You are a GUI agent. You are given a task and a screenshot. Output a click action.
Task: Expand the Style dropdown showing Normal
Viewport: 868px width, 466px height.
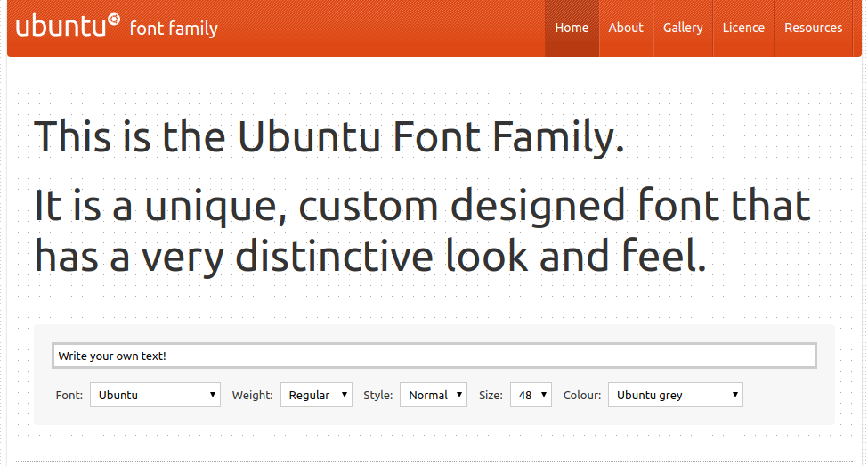coord(434,395)
